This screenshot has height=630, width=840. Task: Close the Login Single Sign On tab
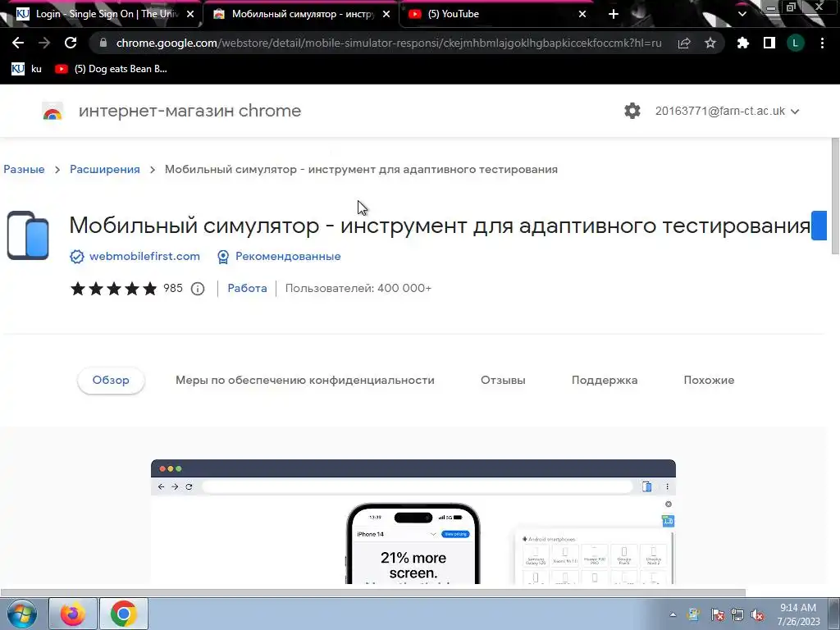(190, 14)
